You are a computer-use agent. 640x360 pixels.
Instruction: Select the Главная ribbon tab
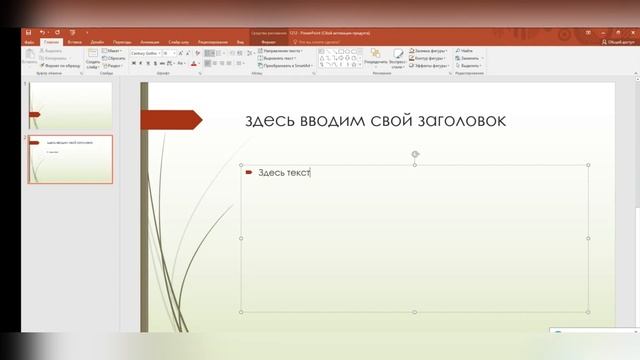(51, 42)
